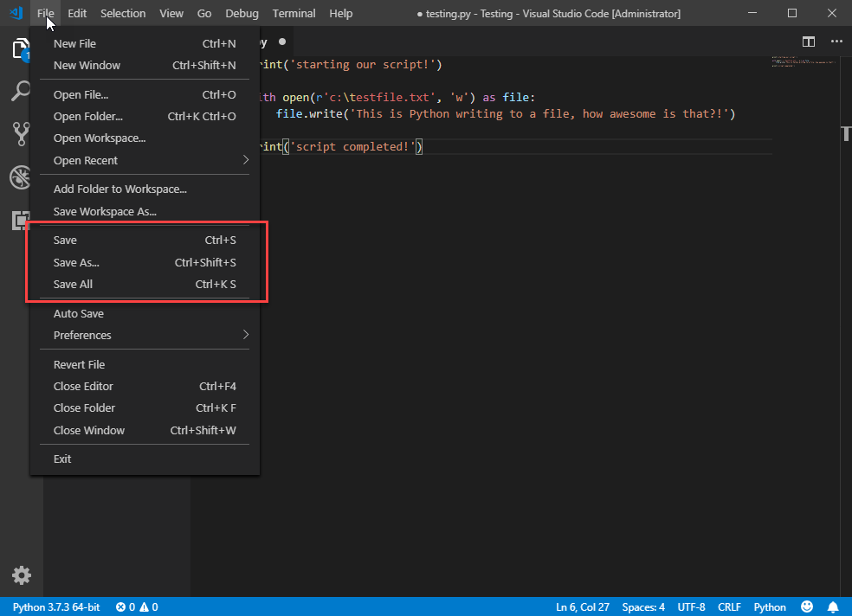Open the More Actions ellipsis icon
Screen dimensions: 852x616
coord(836,42)
